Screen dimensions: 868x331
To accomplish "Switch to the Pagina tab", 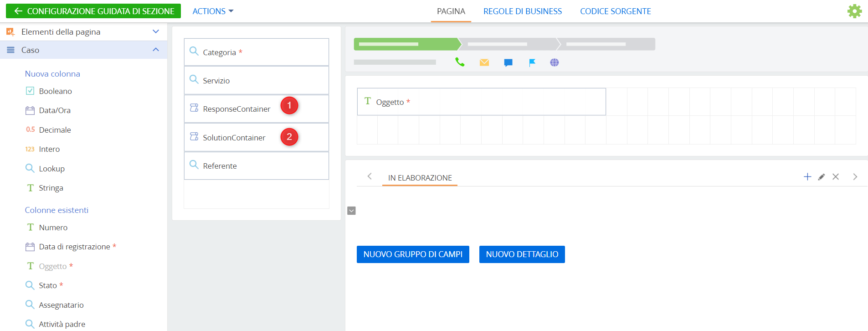I will [x=451, y=11].
